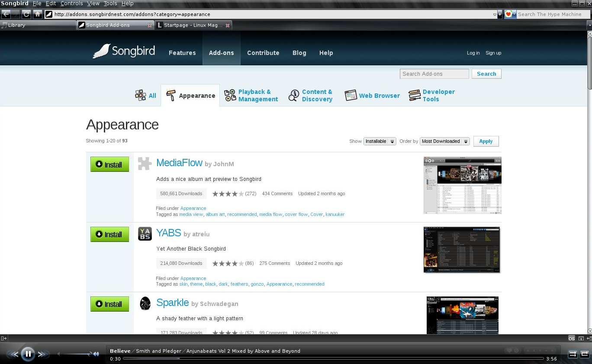The image size is (592, 364).
Task: Open the Edit menu
Action: click(x=51, y=3)
